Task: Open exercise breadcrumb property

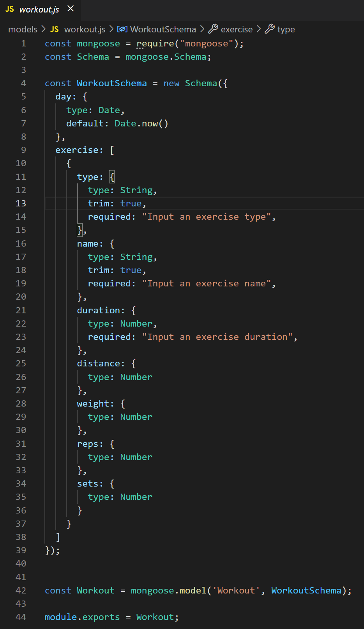Action: pos(237,29)
